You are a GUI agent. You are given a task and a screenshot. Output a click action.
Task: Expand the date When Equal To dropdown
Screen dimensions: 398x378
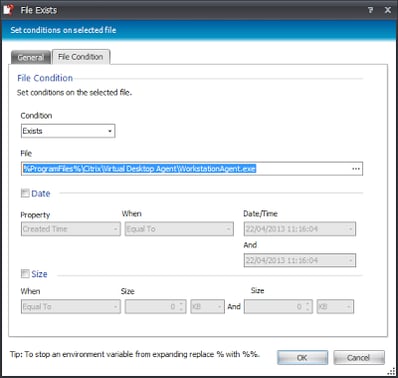click(x=179, y=229)
